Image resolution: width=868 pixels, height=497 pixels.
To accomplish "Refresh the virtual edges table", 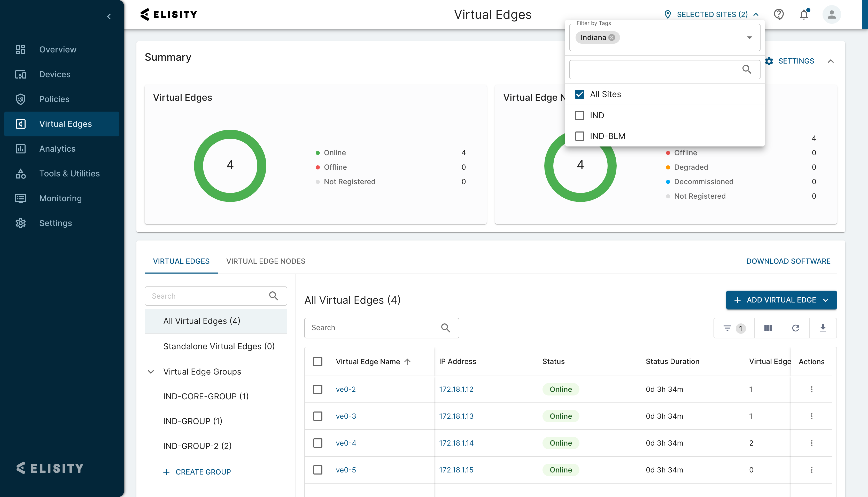I will 796,328.
